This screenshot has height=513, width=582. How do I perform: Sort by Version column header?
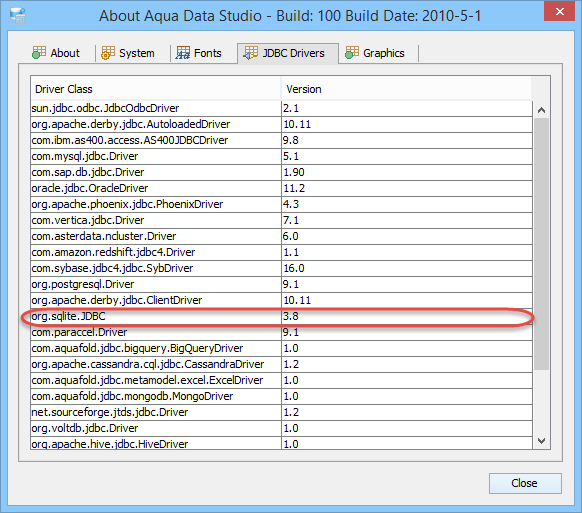[406, 89]
